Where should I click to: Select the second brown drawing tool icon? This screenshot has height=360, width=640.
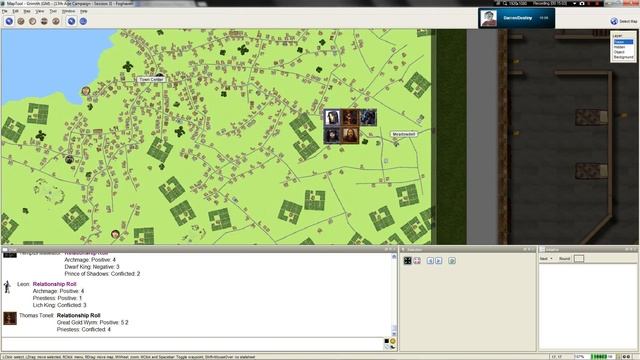[x=21, y=21]
